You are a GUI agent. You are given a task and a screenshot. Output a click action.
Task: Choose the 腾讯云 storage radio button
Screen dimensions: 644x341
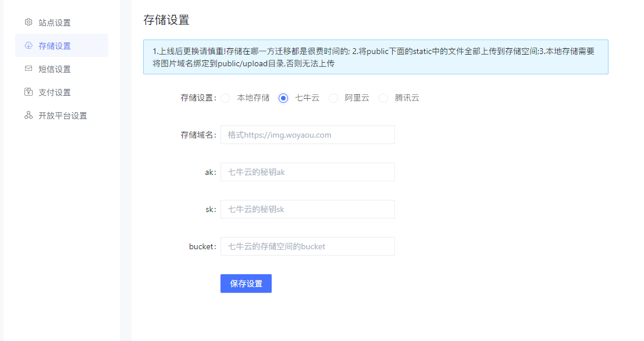(x=383, y=98)
